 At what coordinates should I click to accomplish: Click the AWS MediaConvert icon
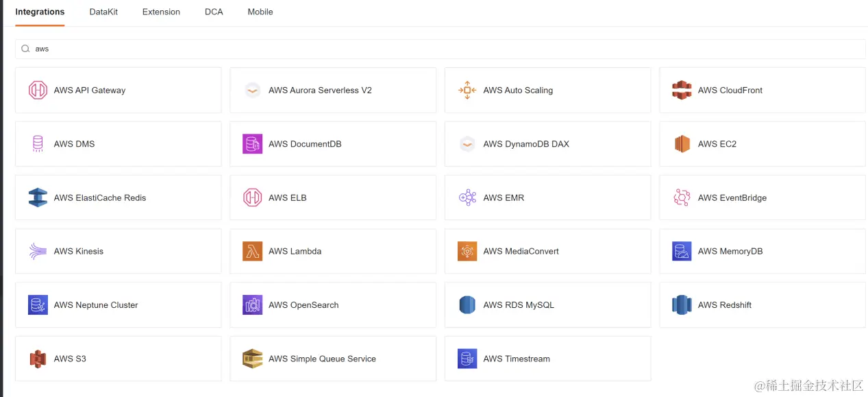click(x=467, y=252)
